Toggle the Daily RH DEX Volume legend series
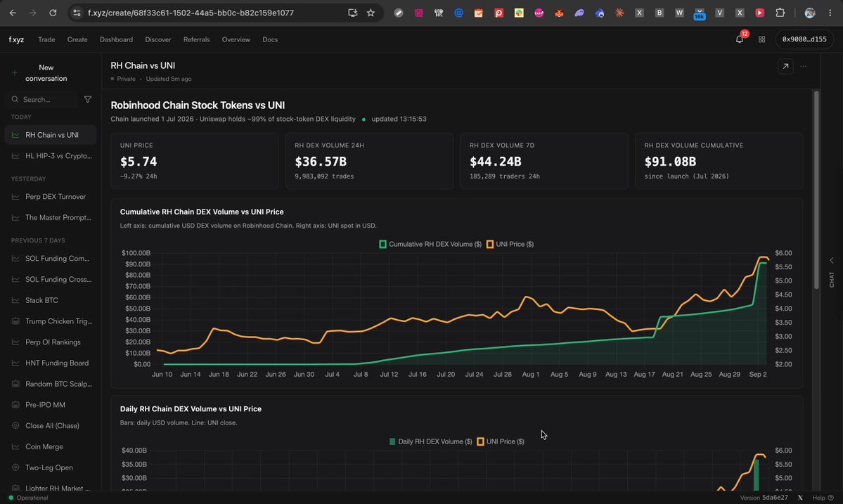 click(x=430, y=441)
